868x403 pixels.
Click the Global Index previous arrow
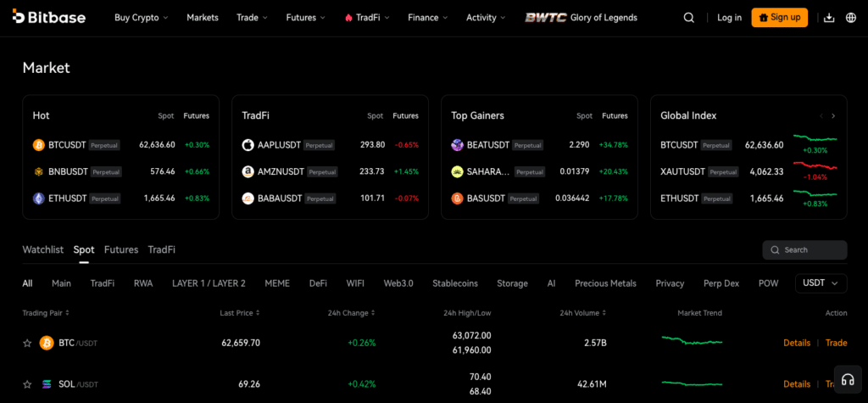(x=821, y=116)
